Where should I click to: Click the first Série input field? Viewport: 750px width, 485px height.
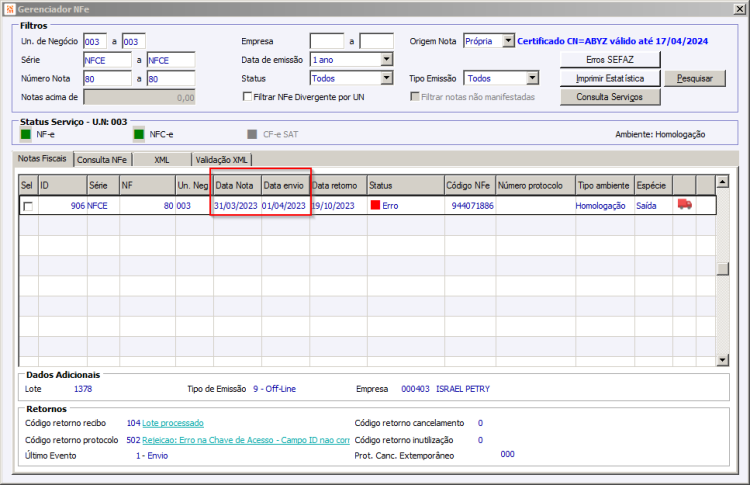[107, 60]
